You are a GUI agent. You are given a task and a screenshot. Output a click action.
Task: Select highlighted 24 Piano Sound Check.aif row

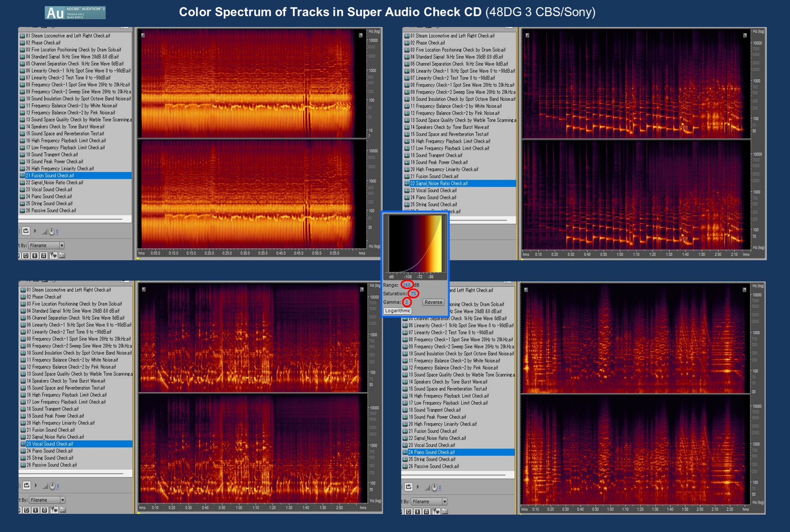pos(458,452)
